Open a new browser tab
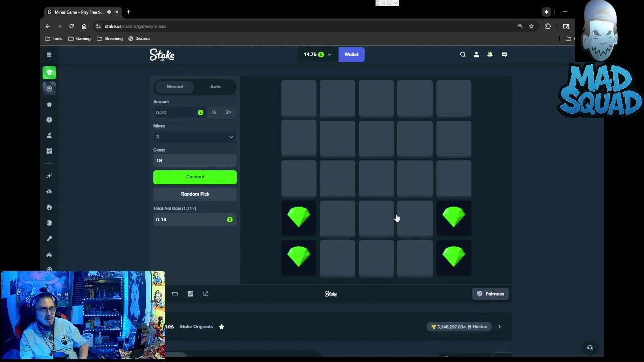Screen dimensions: 644x362 pos(128,12)
